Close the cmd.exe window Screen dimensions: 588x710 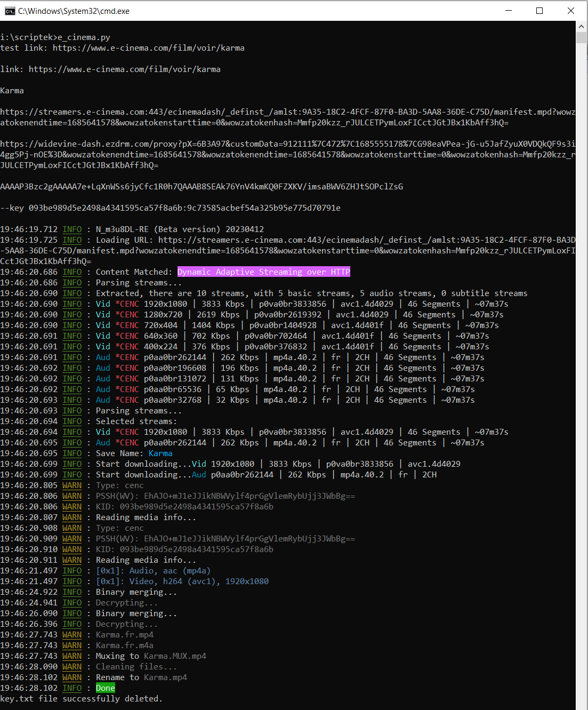coord(571,11)
